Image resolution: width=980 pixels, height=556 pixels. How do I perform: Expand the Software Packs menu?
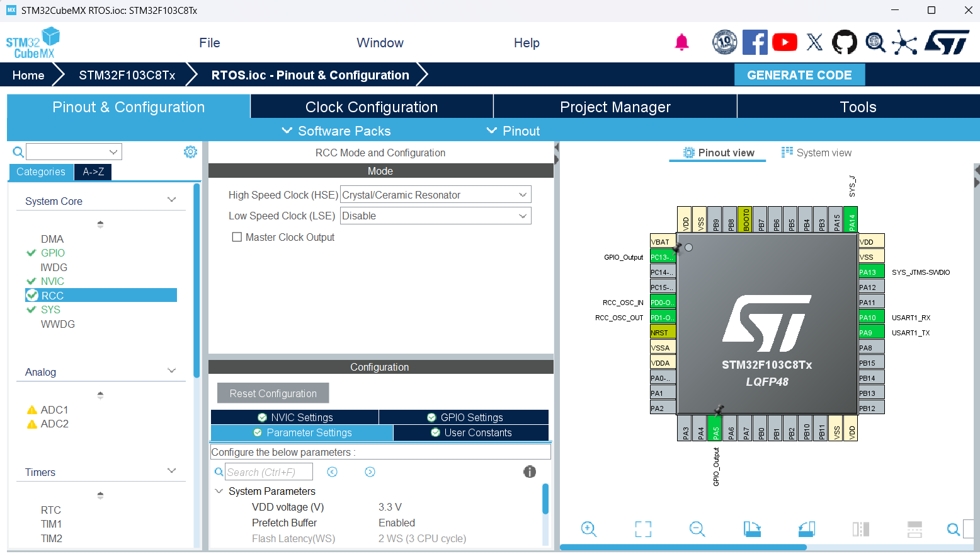tap(336, 130)
